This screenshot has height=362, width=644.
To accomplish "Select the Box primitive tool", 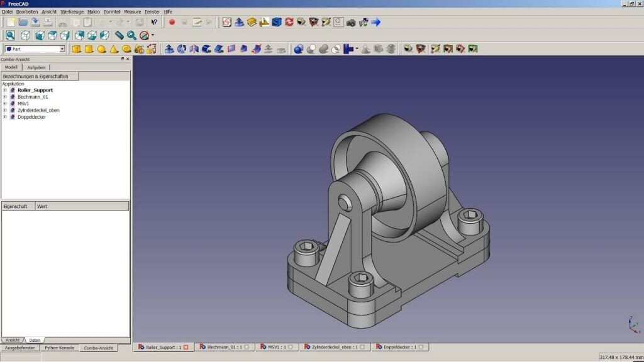I will tap(75, 48).
